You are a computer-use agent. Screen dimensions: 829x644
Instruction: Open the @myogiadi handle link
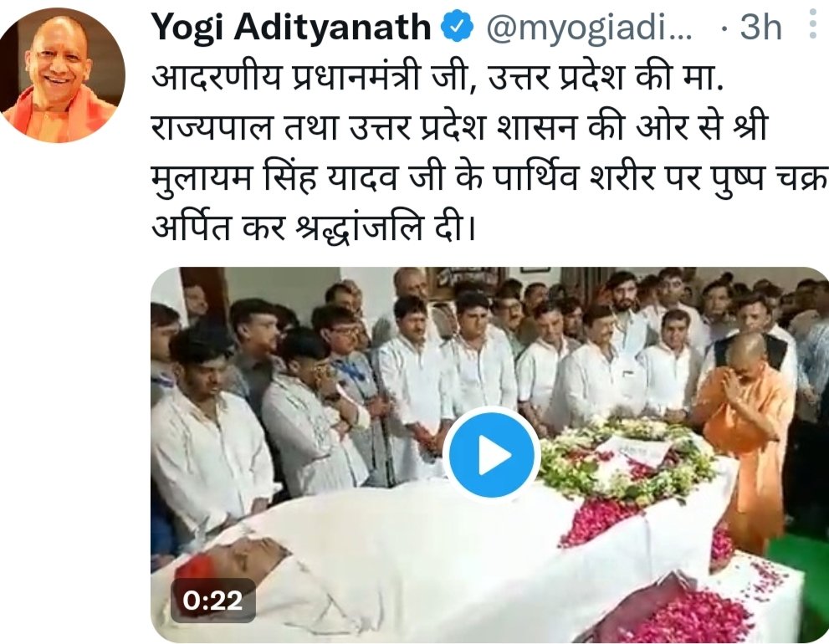pyautogui.click(x=588, y=28)
